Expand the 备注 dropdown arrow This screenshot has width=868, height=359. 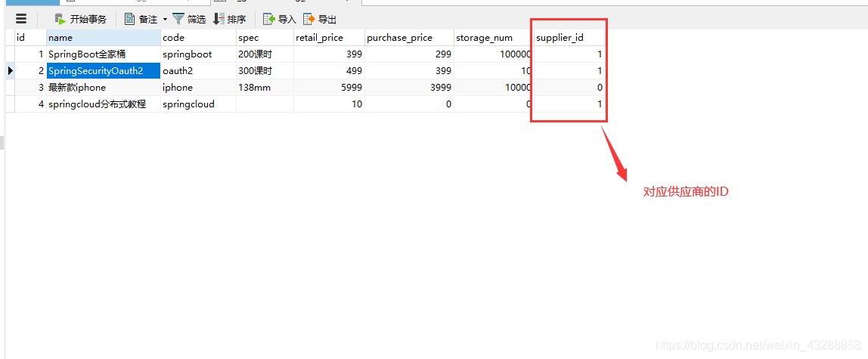(x=164, y=20)
